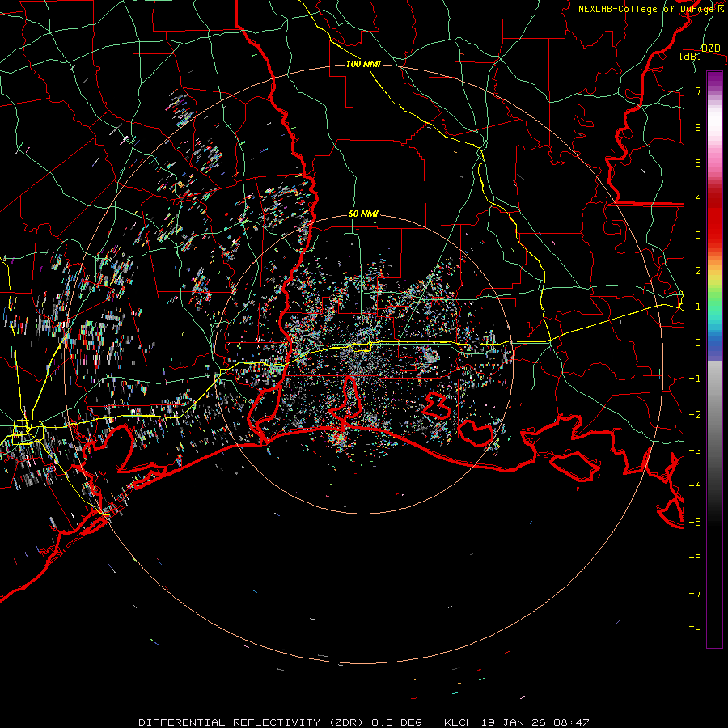The width and height of the screenshot is (728, 728).
Task: Click the 50 NMI range ring label
Action: 363,214
